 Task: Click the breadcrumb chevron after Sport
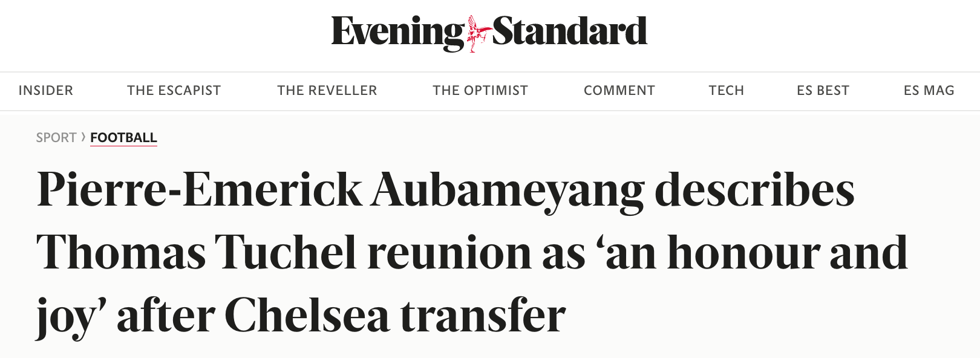(x=83, y=137)
